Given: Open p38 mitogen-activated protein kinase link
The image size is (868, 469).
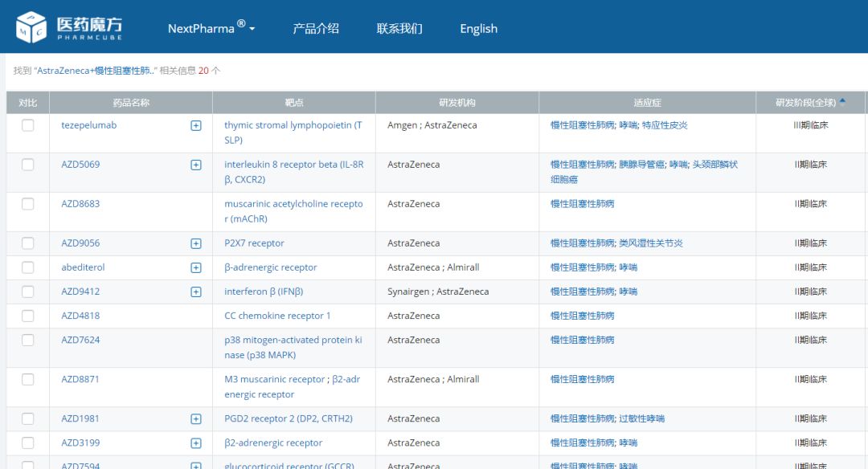Looking at the screenshot, I should (x=293, y=347).
